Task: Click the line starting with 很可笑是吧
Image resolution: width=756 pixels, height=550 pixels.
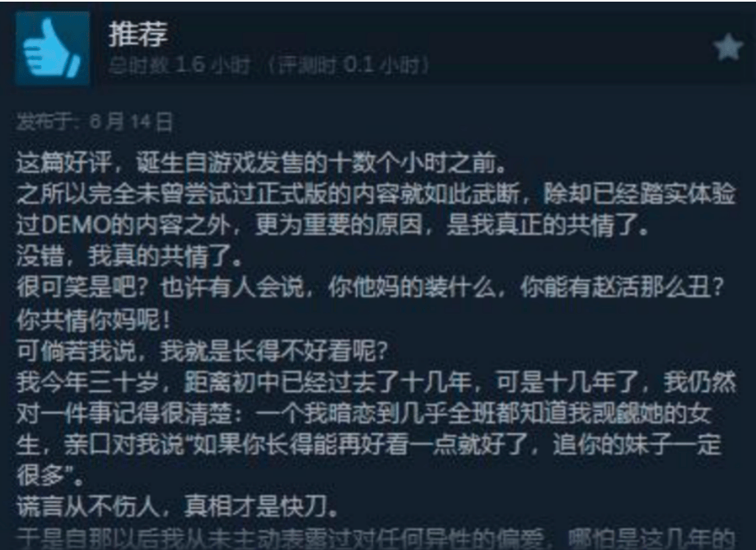Action: (371, 288)
